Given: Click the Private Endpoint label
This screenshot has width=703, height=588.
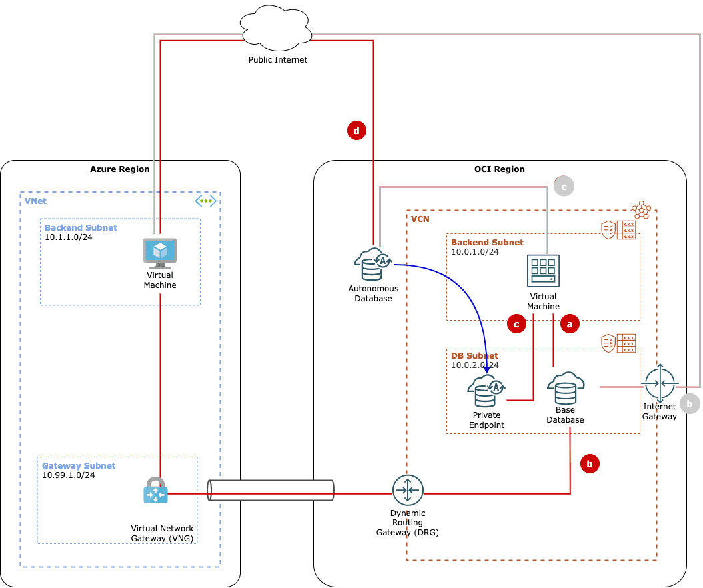Looking at the screenshot, I should [x=487, y=420].
